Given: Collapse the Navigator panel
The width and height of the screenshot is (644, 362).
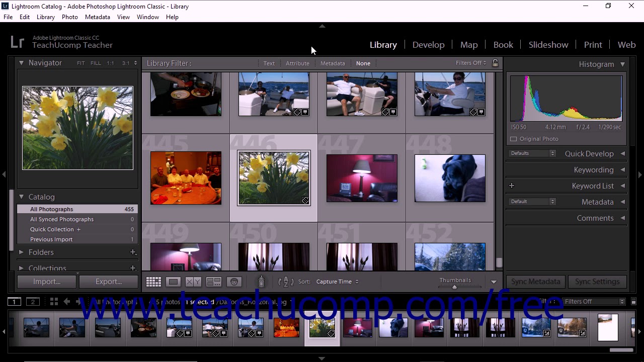Looking at the screenshot, I should tap(21, 63).
